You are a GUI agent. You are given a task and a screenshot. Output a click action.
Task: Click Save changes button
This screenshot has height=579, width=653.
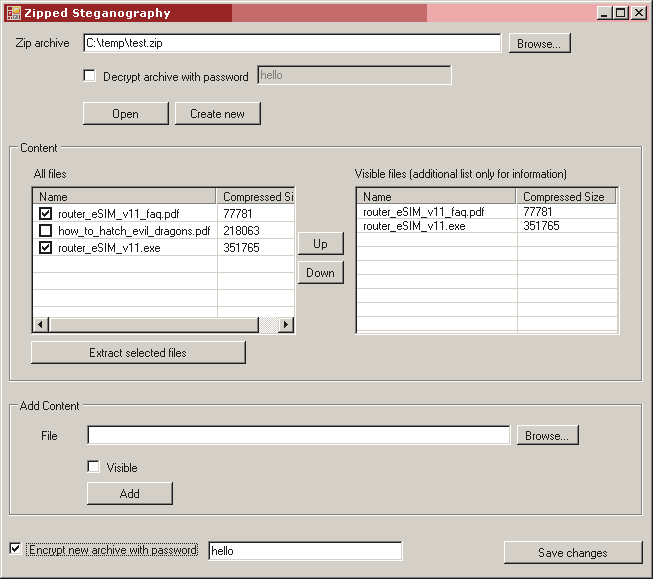pyautogui.click(x=573, y=553)
